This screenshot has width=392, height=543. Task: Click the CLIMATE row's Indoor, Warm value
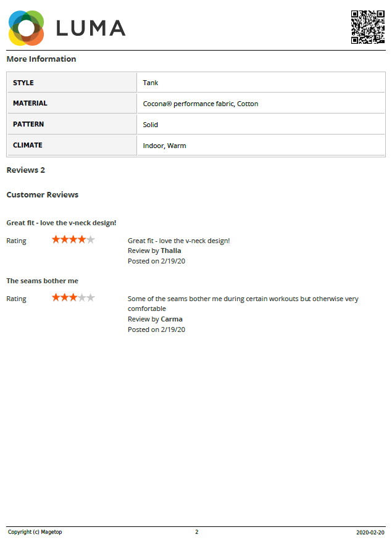point(164,146)
